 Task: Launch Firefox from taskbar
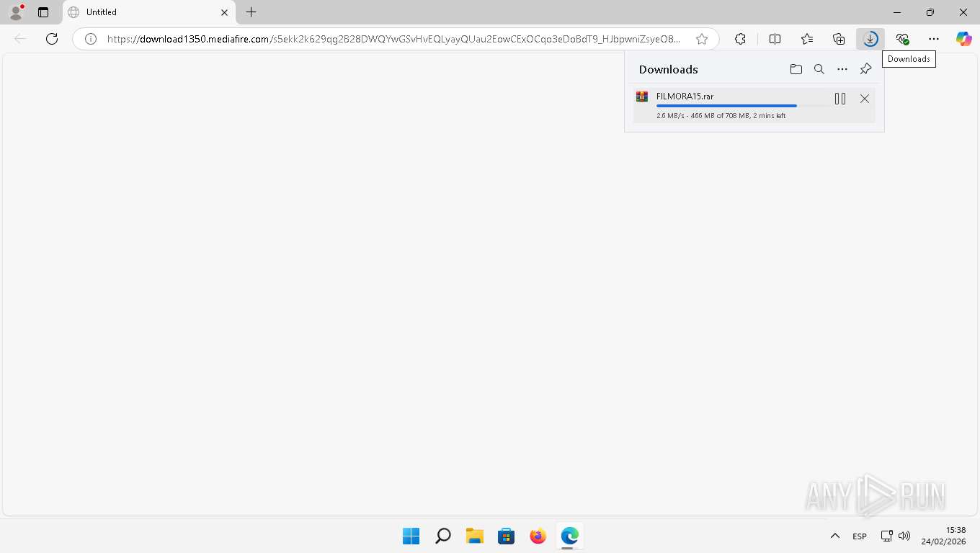click(x=538, y=536)
